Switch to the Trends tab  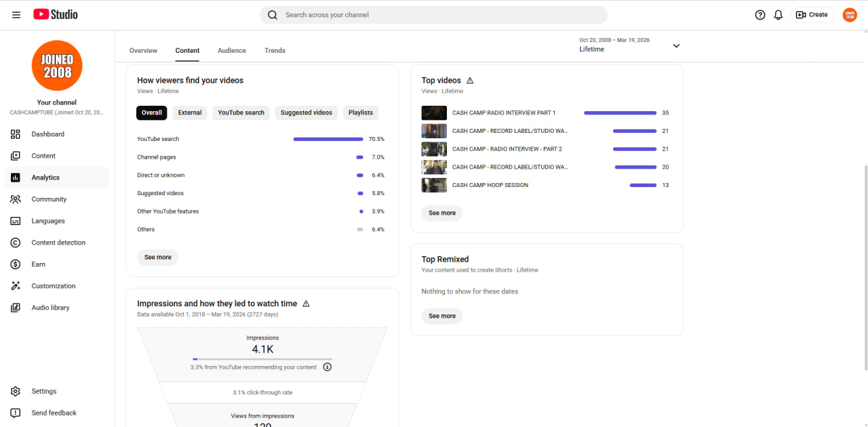pos(275,51)
